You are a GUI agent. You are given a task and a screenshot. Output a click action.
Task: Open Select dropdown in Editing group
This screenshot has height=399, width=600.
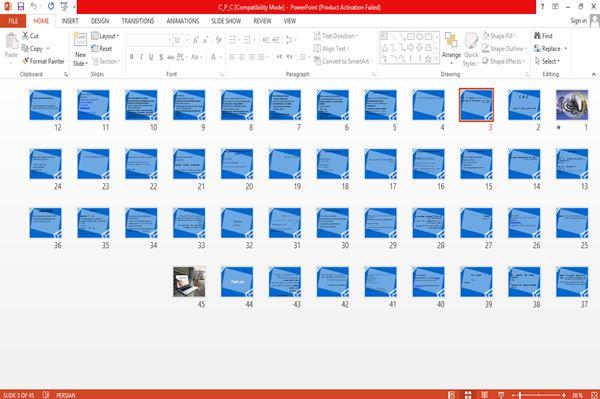click(547, 61)
